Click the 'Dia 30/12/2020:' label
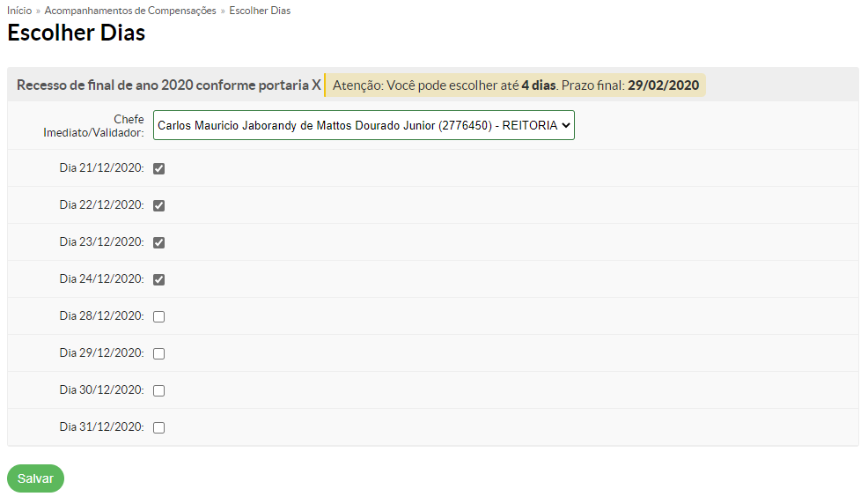Image resolution: width=868 pixels, height=504 pixels. click(x=102, y=390)
